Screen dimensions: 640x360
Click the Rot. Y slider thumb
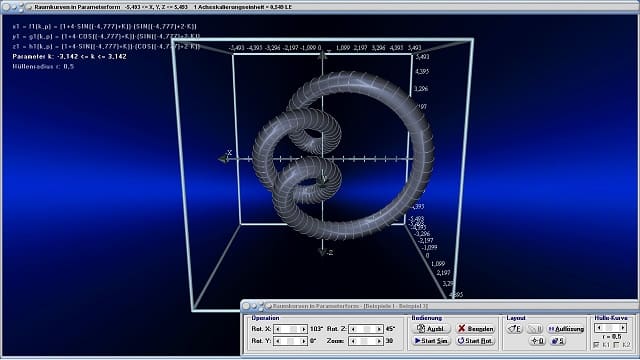click(x=290, y=341)
